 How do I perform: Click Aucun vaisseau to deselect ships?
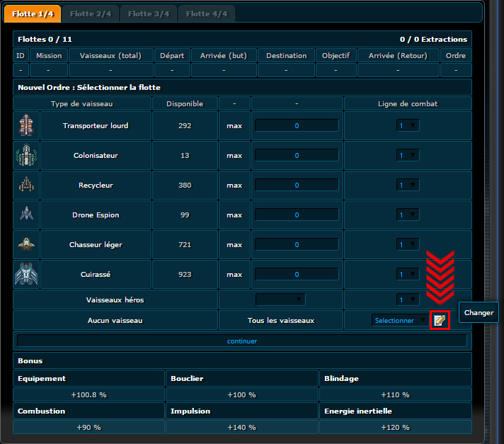point(115,321)
